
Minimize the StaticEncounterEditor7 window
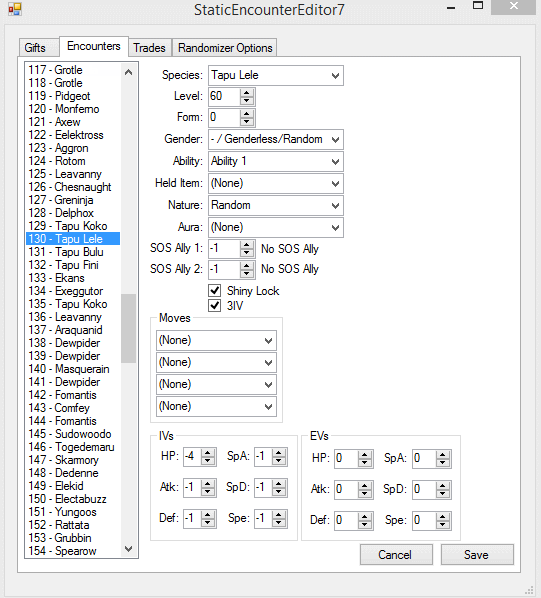pyautogui.click(x=451, y=7)
